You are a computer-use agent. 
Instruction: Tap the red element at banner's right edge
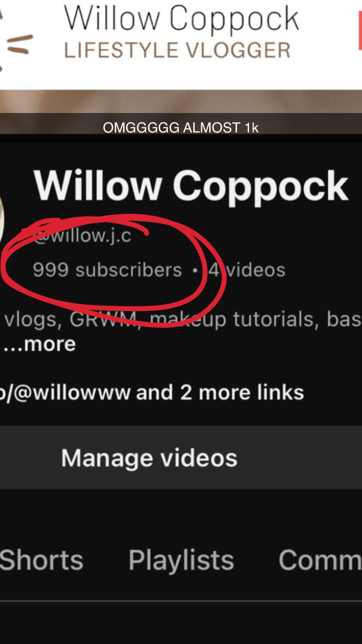(360, 32)
